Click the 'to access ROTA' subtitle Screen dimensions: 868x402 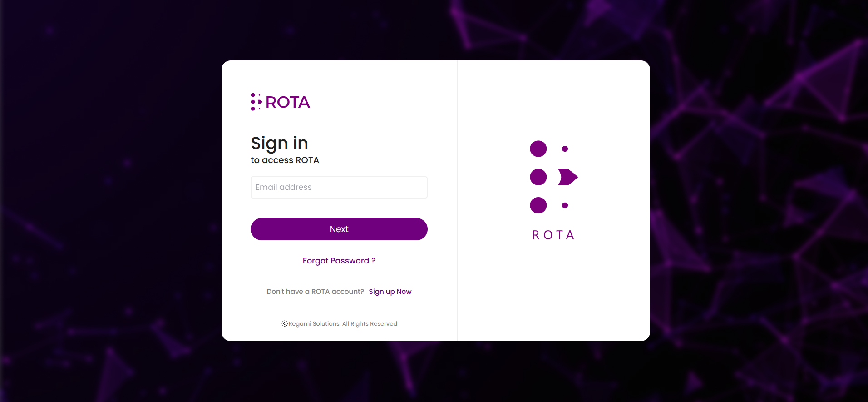tap(285, 160)
